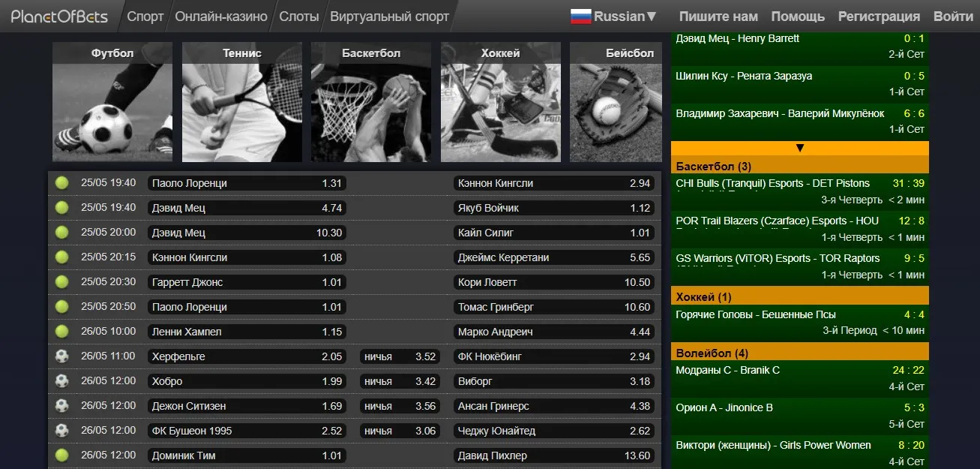The image size is (980, 469).
Task: Bet on Якуб Войчик at 1.12
Action: click(x=554, y=208)
